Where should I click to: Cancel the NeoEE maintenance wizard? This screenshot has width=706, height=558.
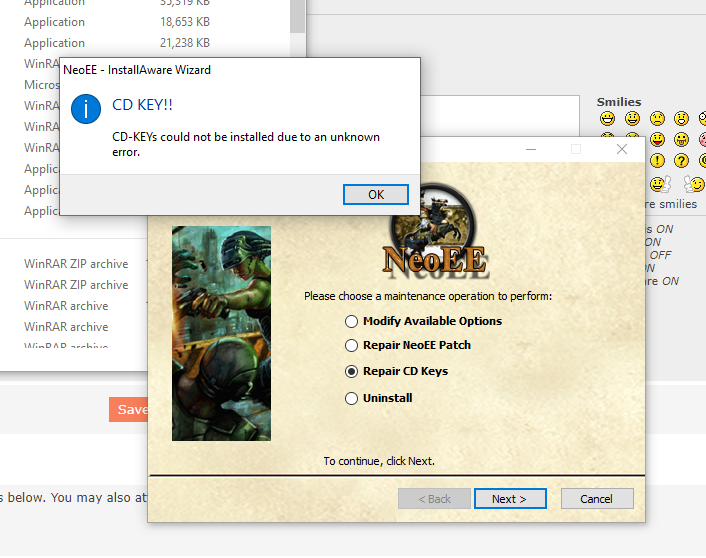(x=596, y=498)
